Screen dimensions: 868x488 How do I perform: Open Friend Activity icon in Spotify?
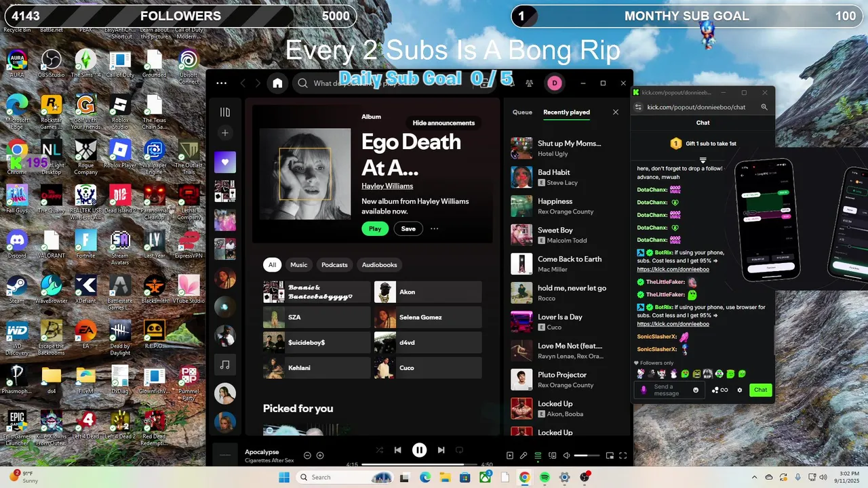(x=529, y=83)
